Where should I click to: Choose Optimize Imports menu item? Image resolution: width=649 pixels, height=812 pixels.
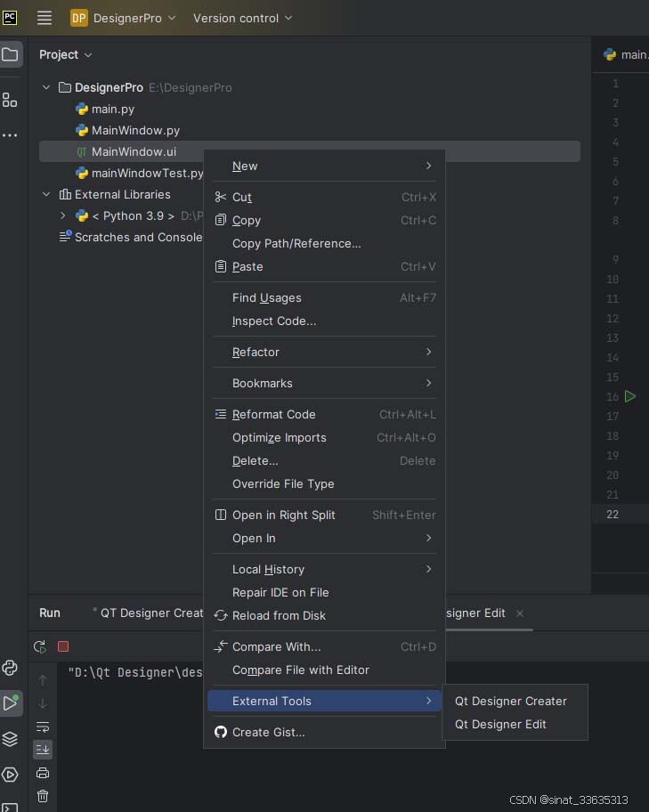(324, 437)
